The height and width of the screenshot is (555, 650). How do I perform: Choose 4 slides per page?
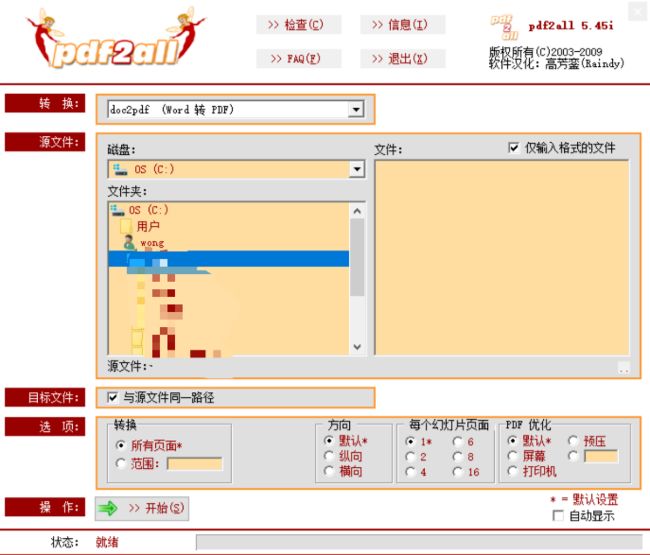click(x=410, y=472)
